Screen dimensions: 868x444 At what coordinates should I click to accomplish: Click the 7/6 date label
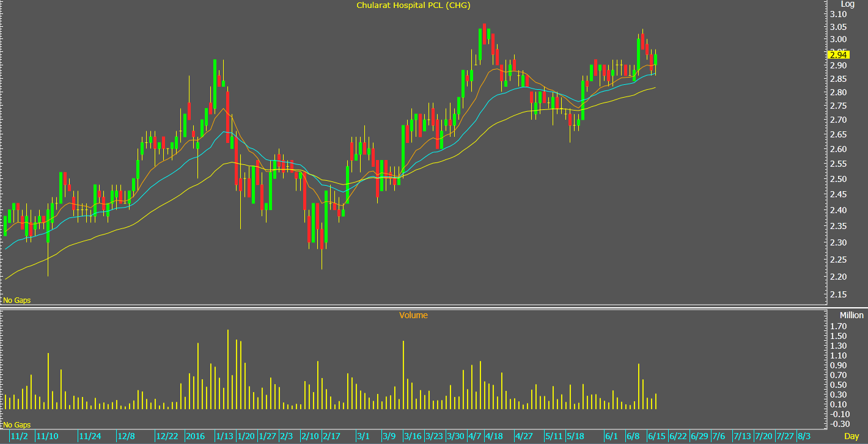coord(718,436)
